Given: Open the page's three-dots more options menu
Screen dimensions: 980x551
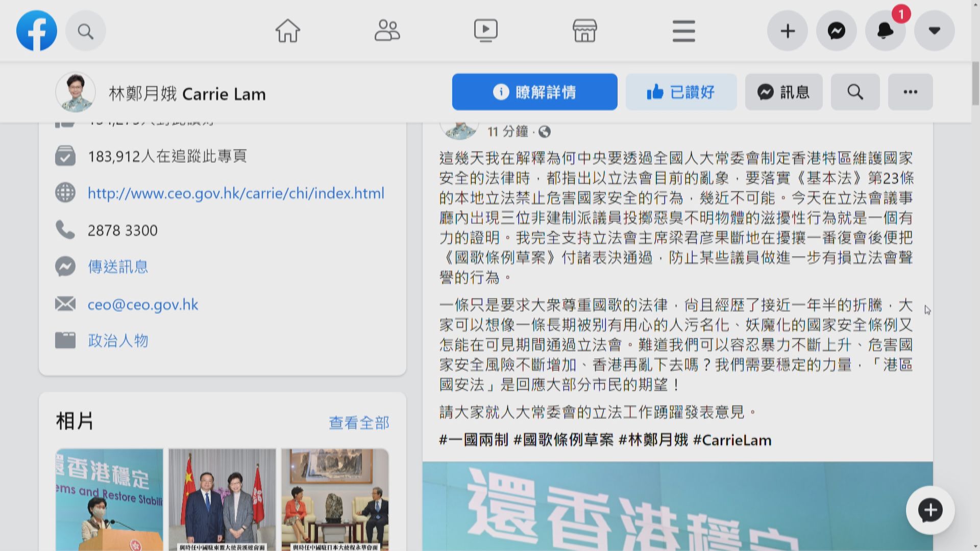Looking at the screenshot, I should point(910,92).
